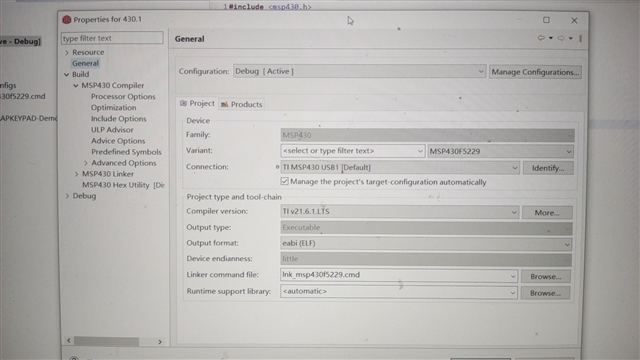Expand the Resource tree node
Screen dimensions: 640x360
click(x=67, y=52)
